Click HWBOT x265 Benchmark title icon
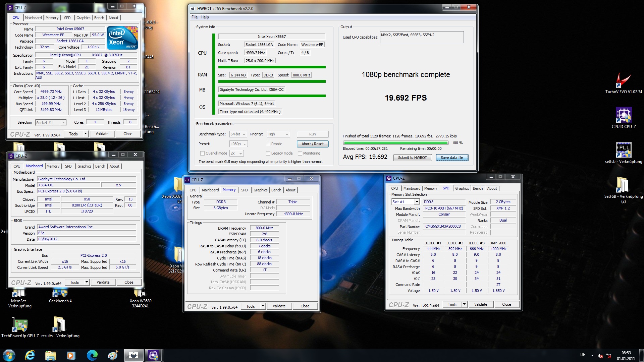This screenshot has width=644, height=362. 193,8
